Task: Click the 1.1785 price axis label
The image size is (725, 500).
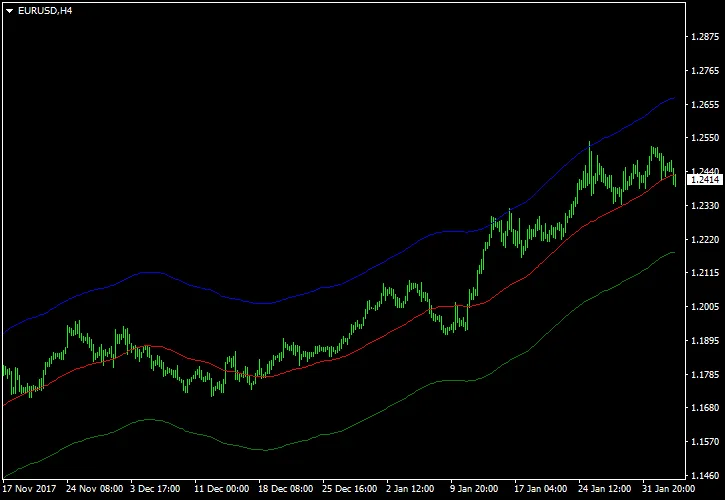Action: pyautogui.click(x=706, y=375)
